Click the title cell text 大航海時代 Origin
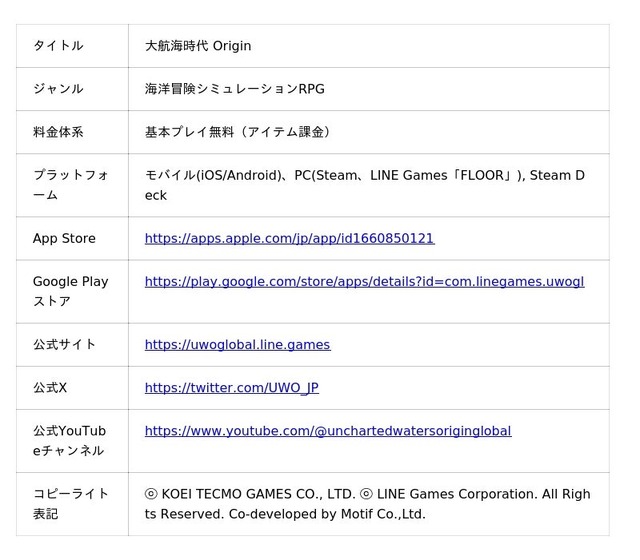 (198, 46)
